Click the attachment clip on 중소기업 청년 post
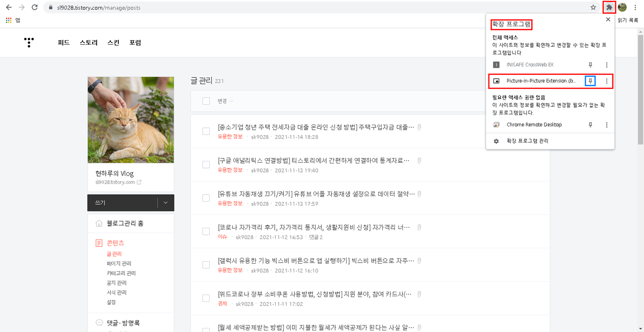Image resolution: width=644 pixels, height=332 pixels. pyautogui.click(x=419, y=127)
